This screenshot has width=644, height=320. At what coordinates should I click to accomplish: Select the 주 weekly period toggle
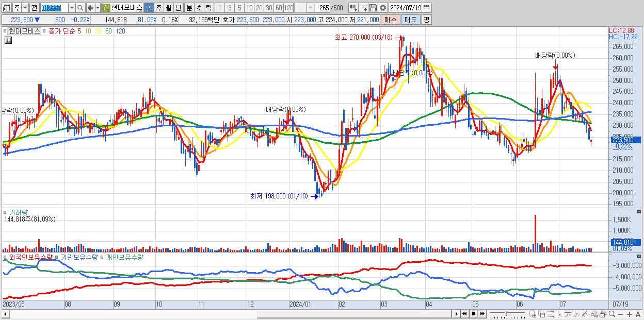158,8
